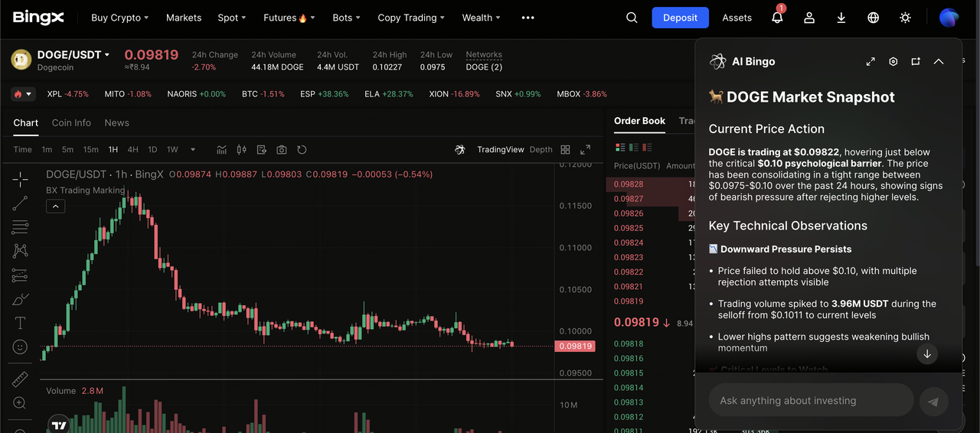Screen dimensions: 980x433
Task: Click the Ask anything about investing field
Action: pyautogui.click(x=812, y=400)
